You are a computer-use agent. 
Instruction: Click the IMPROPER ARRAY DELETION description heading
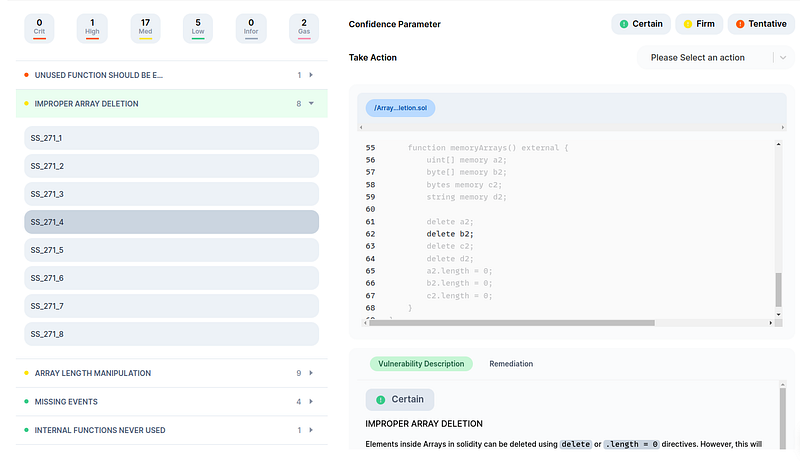pyautogui.click(x=424, y=424)
